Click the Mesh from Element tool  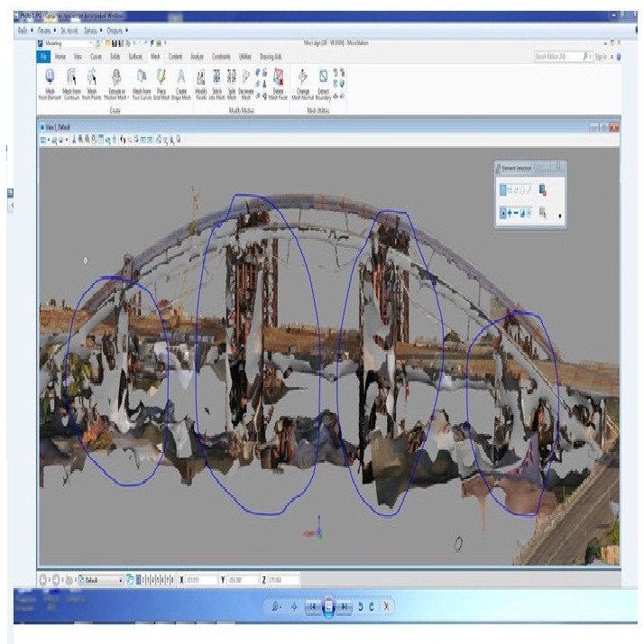tap(50, 84)
